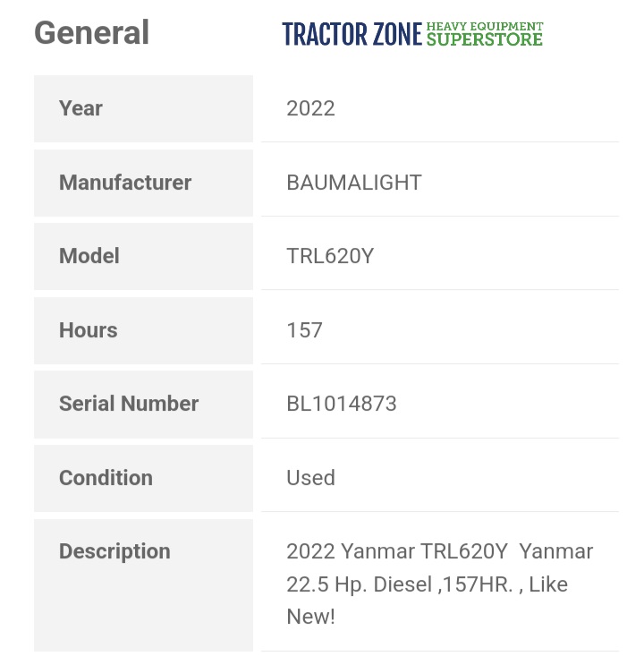644x656 pixels.
Task: Select the year value 2022
Action: [x=310, y=108]
